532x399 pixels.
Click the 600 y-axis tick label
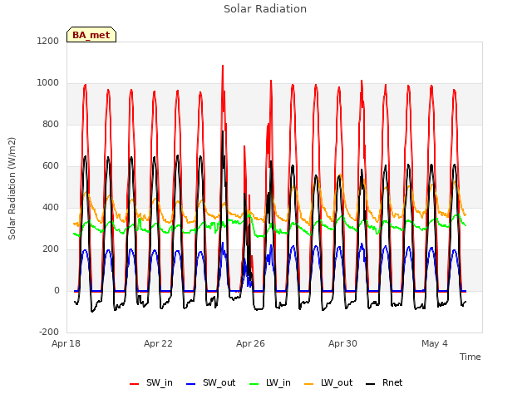click(51, 166)
